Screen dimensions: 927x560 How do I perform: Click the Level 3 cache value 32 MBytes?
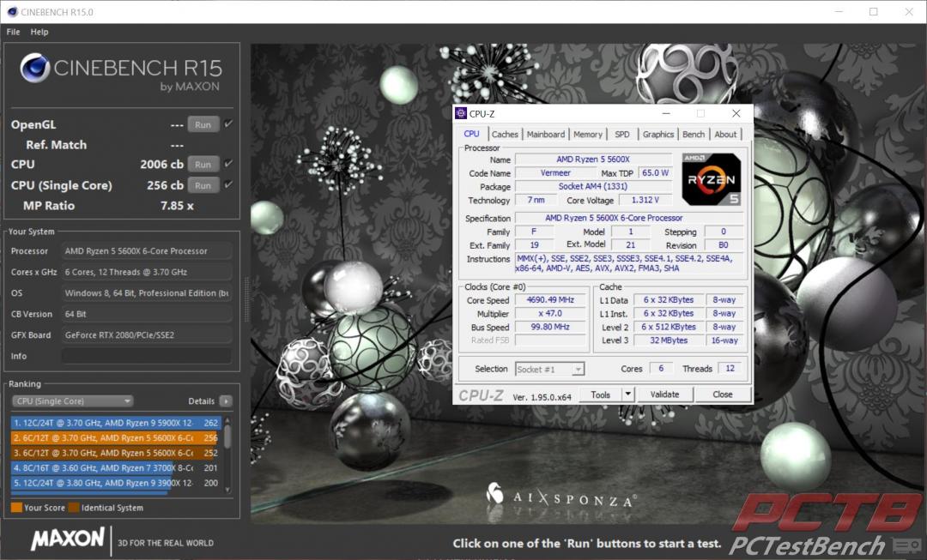[x=669, y=340]
